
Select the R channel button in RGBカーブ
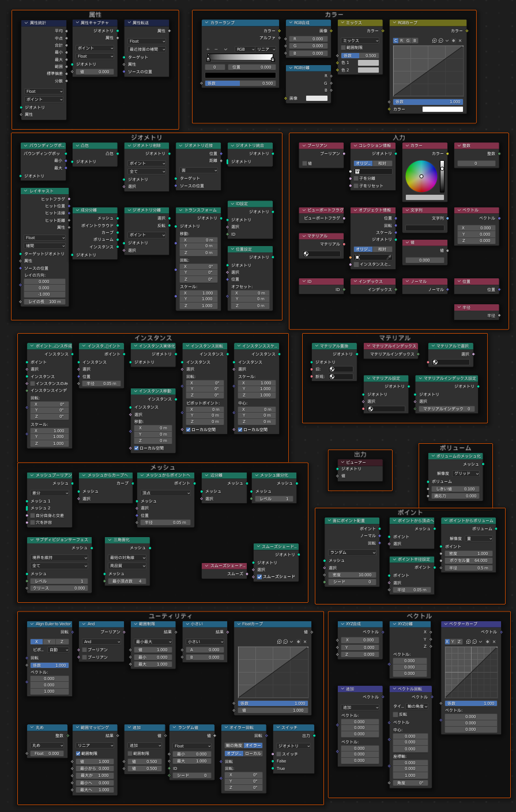pos(402,40)
